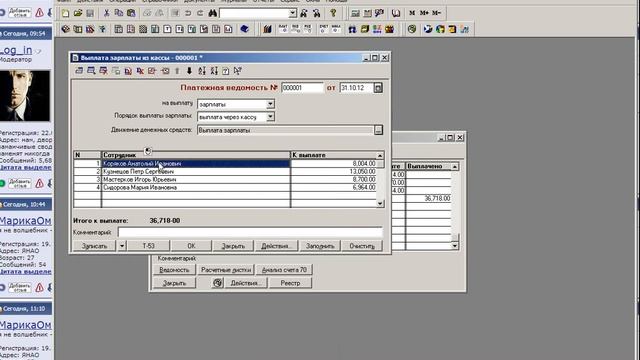Click Ведомость button in background window

pos(174,270)
